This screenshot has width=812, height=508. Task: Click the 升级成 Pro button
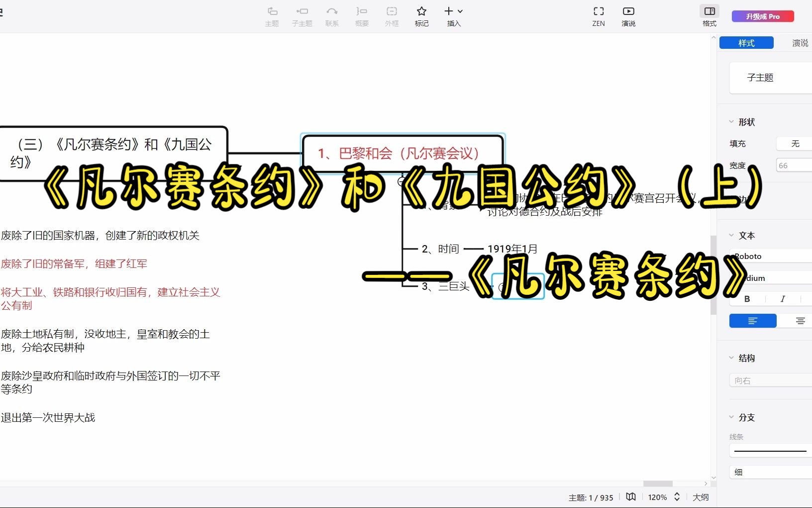point(763,16)
